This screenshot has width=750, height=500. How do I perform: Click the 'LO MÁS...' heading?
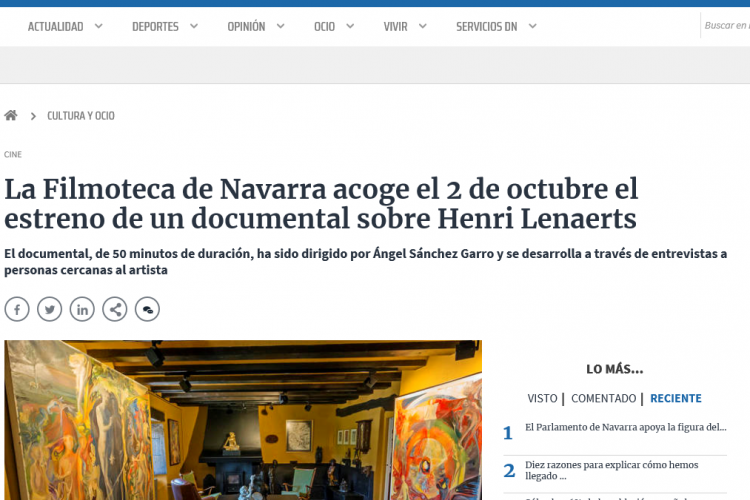point(615,369)
